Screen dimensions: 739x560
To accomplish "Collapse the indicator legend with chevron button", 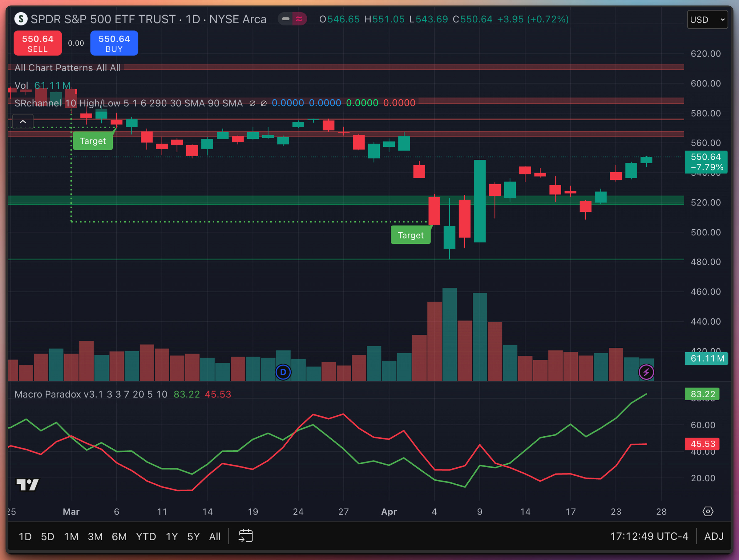I will click(x=23, y=122).
